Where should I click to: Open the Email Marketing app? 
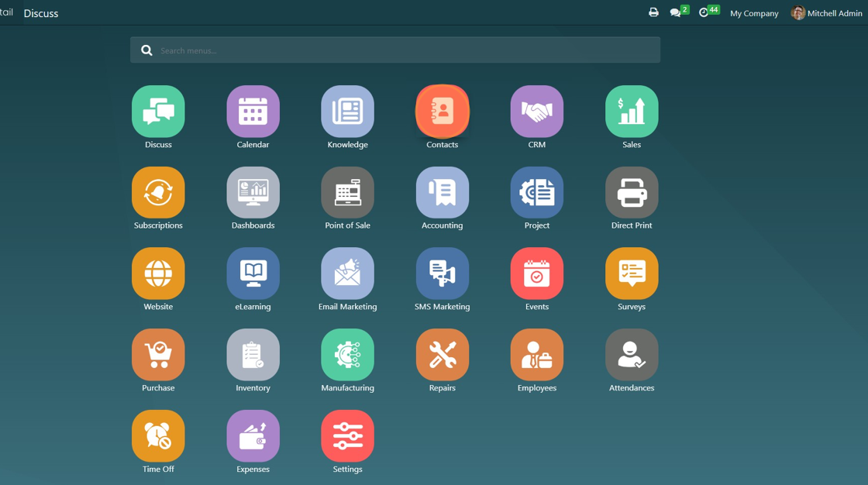click(348, 273)
